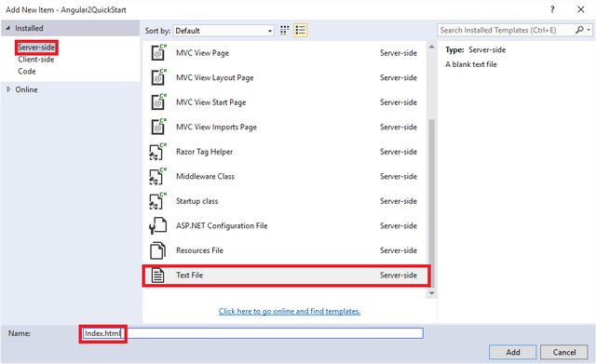Click the MVC View Start Page icon
The image size is (596, 364).
click(x=158, y=101)
